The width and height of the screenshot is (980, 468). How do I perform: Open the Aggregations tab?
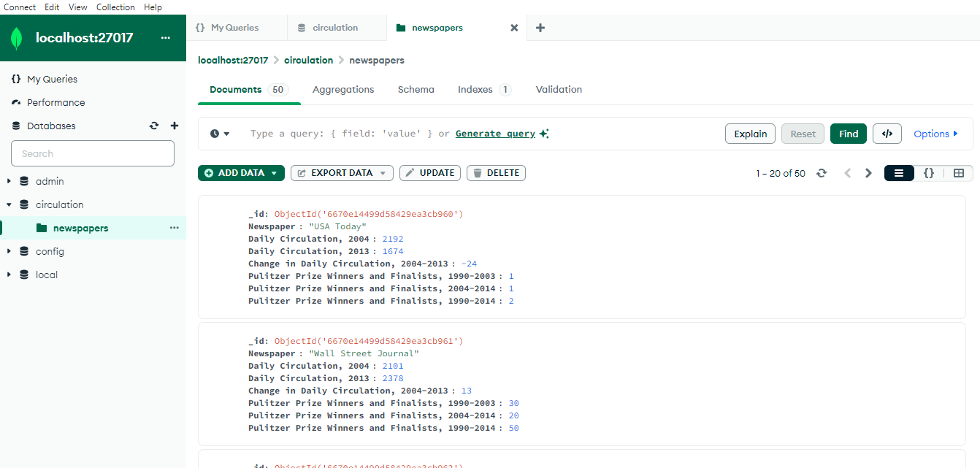coord(343,89)
